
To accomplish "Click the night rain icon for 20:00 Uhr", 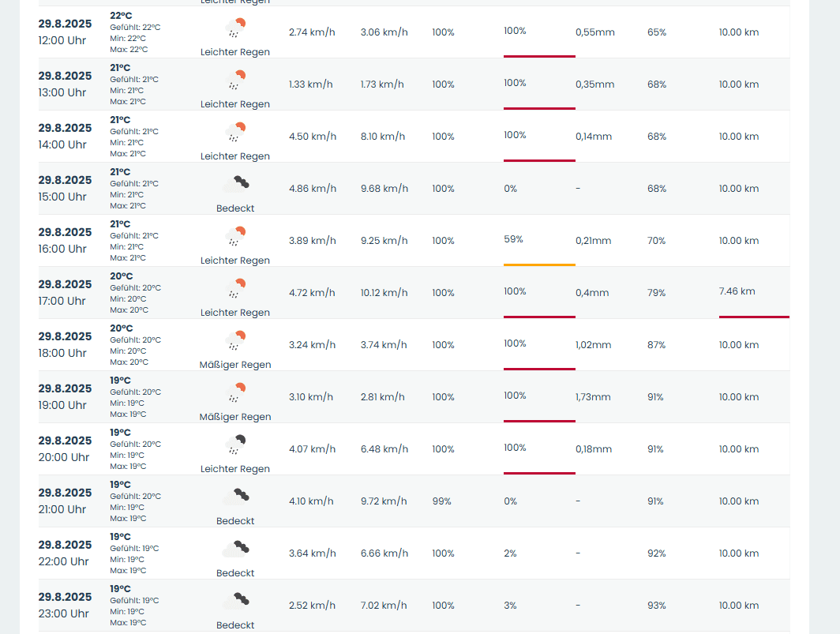I will coord(235,444).
